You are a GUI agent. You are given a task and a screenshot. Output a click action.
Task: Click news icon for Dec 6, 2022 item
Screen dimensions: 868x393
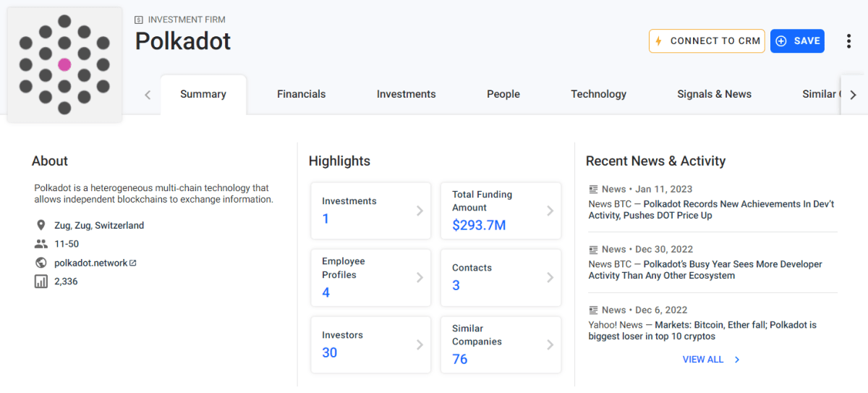coord(593,310)
